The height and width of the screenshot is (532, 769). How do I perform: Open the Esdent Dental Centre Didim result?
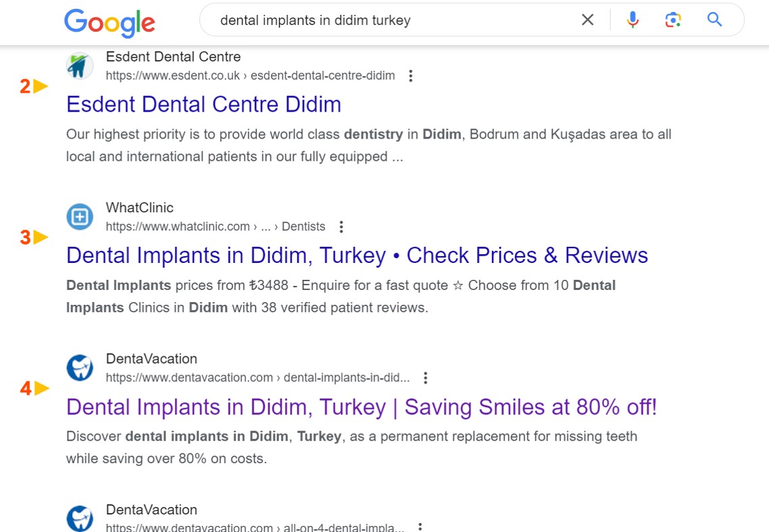point(203,105)
